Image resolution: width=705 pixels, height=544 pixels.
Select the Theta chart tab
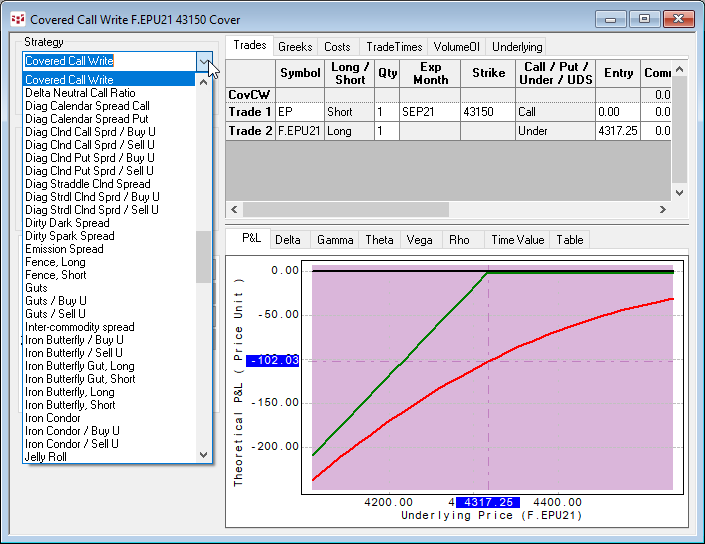tap(379, 240)
